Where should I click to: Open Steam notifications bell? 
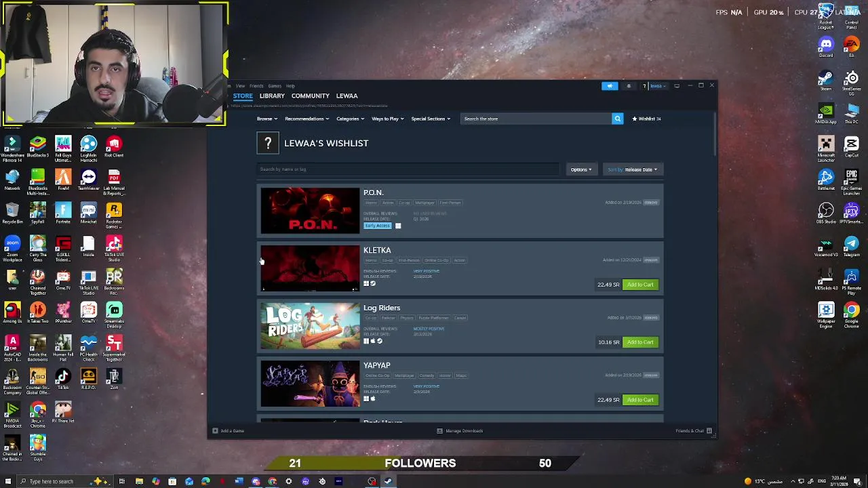coord(629,86)
